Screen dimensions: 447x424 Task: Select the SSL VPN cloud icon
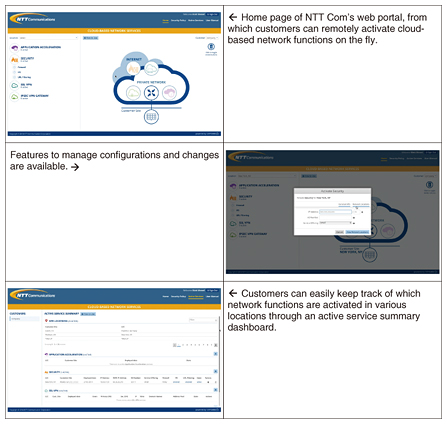(x=14, y=86)
